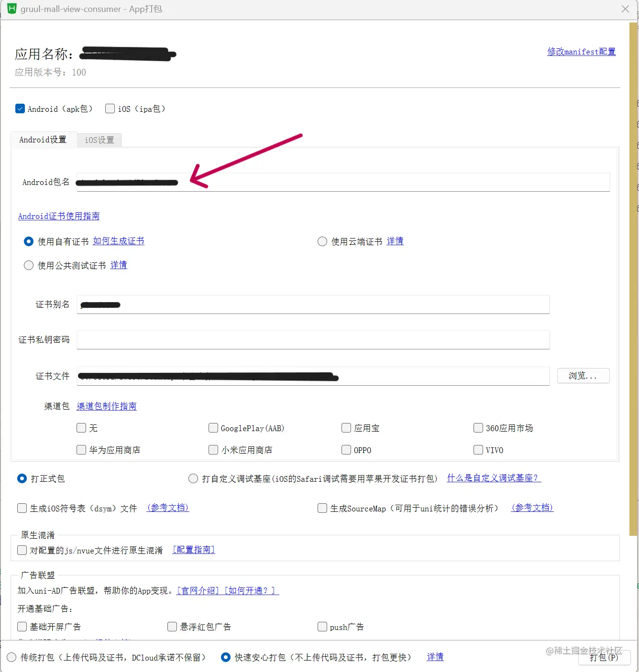This screenshot has width=639, height=672.
Task: Select the Android设置 tab
Action: [x=43, y=140]
